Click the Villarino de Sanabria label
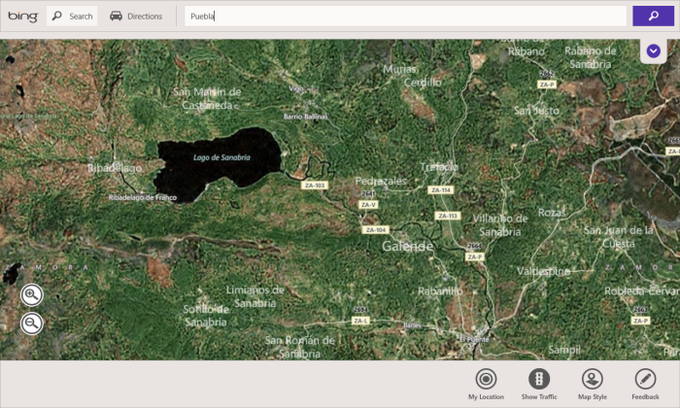The height and width of the screenshot is (408, 680). [500, 225]
